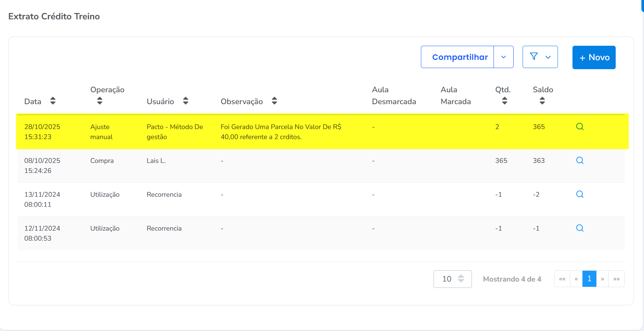The height and width of the screenshot is (331, 644).
Task: Expand the Compartilhar dropdown arrow
Action: 504,57
